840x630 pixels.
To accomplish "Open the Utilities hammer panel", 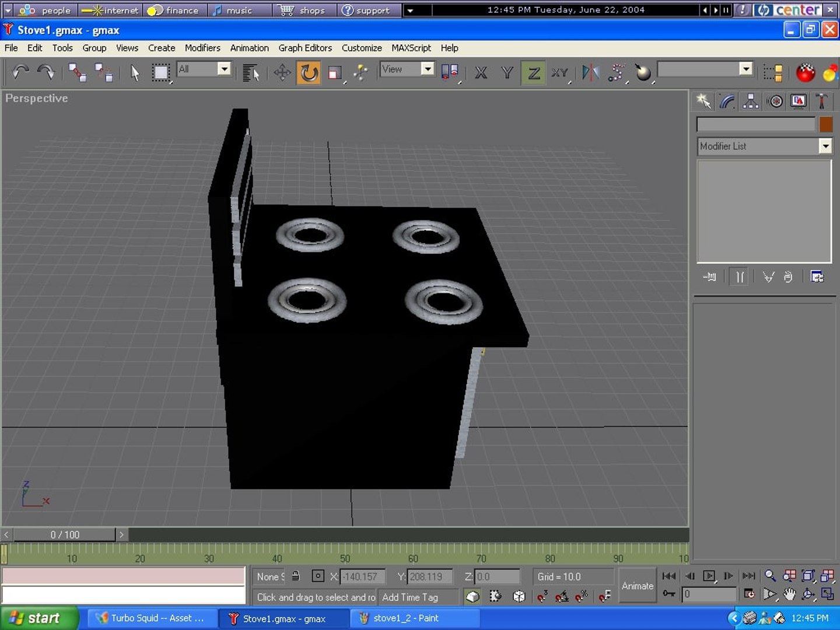I will (822, 101).
